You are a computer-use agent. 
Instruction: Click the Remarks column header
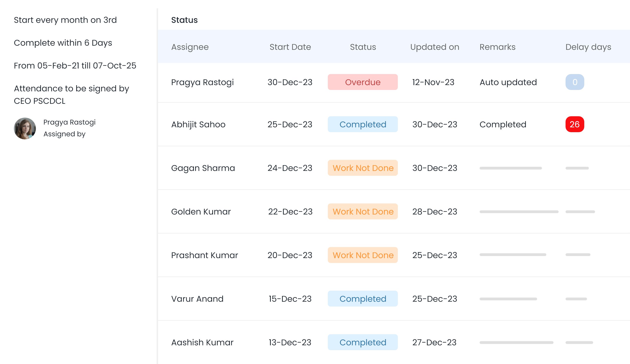click(x=497, y=47)
